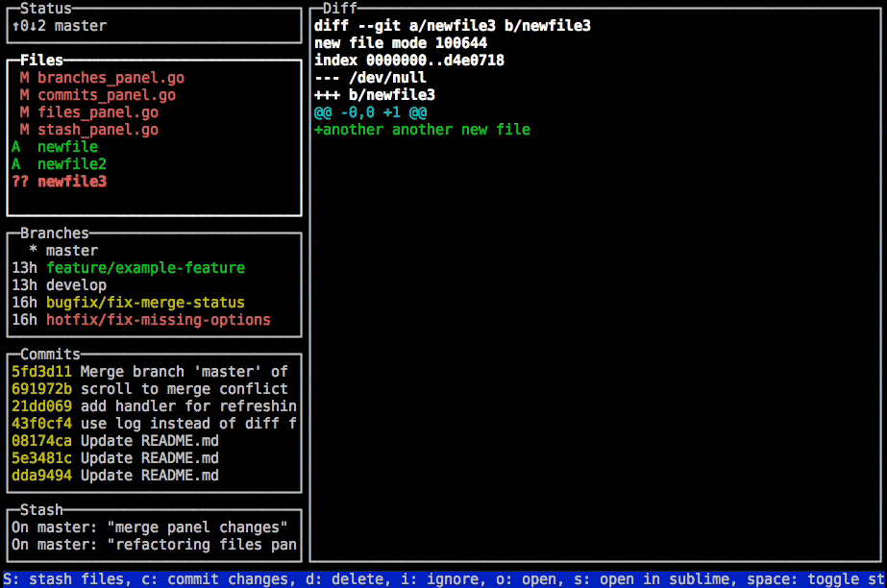This screenshot has width=887, height=588.
Task: Click the '↑0↓2 master' status line
Action: point(59,25)
